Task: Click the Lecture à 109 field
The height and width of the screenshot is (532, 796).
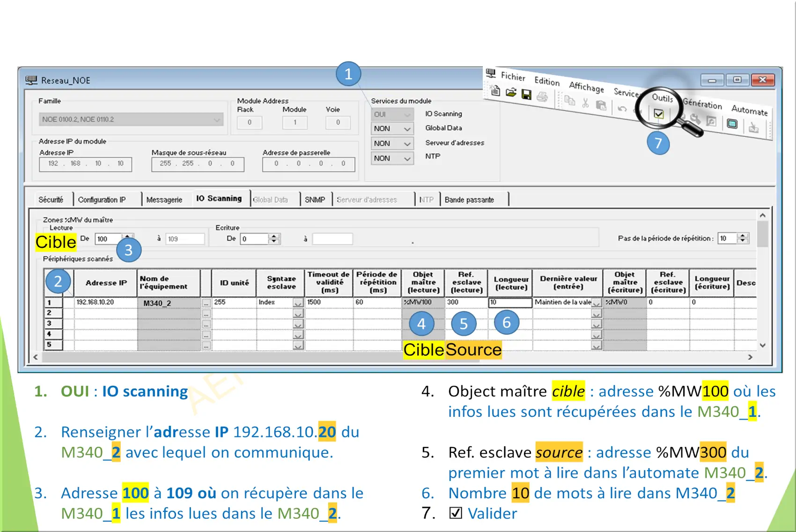Action: [x=185, y=239]
